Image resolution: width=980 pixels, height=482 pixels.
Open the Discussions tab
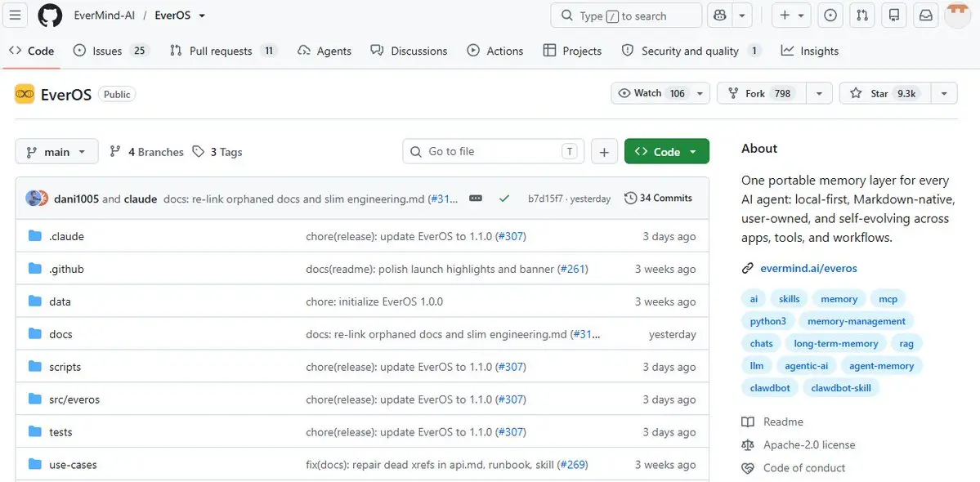409,51
